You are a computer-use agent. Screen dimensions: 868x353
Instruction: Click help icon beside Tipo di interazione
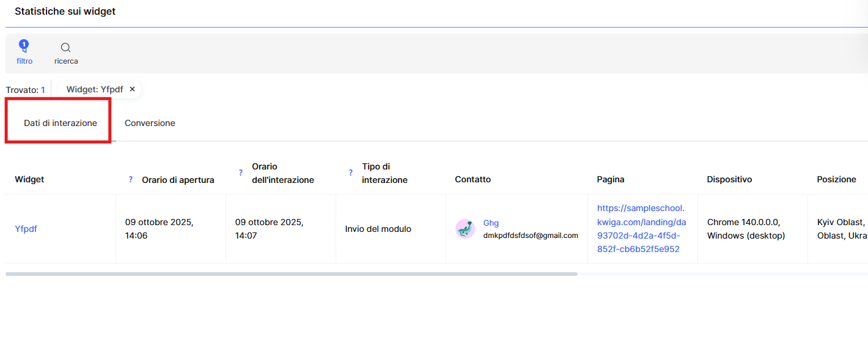point(350,173)
